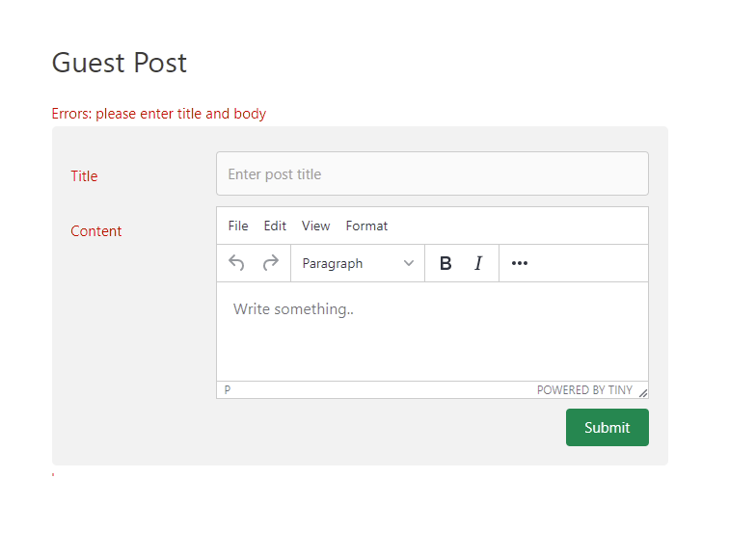Open the Edit menu
756x558 pixels.
(275, 226)
